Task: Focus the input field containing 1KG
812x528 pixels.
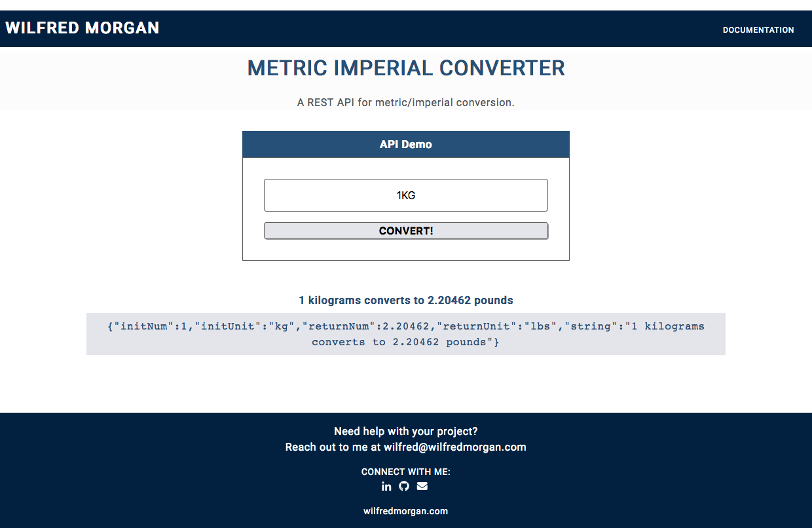Action: click(x=406, y=195)
